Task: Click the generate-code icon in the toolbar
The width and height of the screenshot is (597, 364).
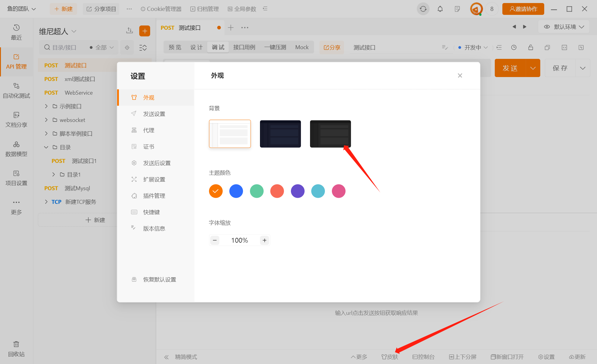Action: 564,47
